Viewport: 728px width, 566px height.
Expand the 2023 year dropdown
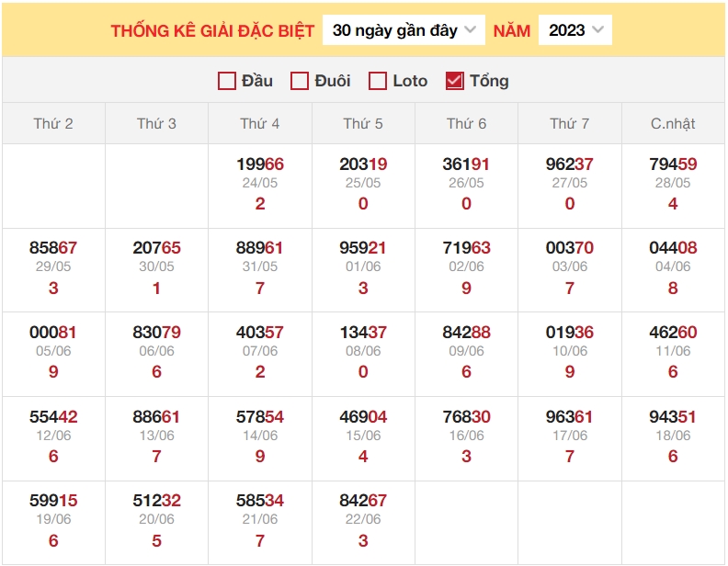[575, 30]
